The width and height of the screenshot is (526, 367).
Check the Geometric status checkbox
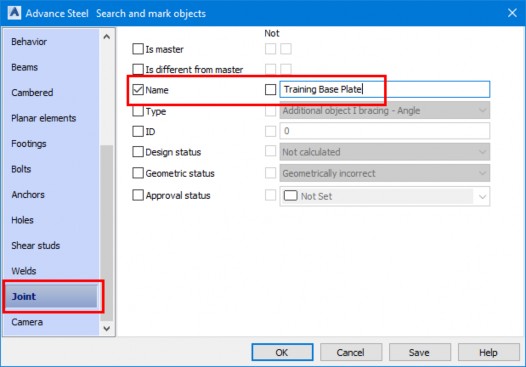point(138,173)
